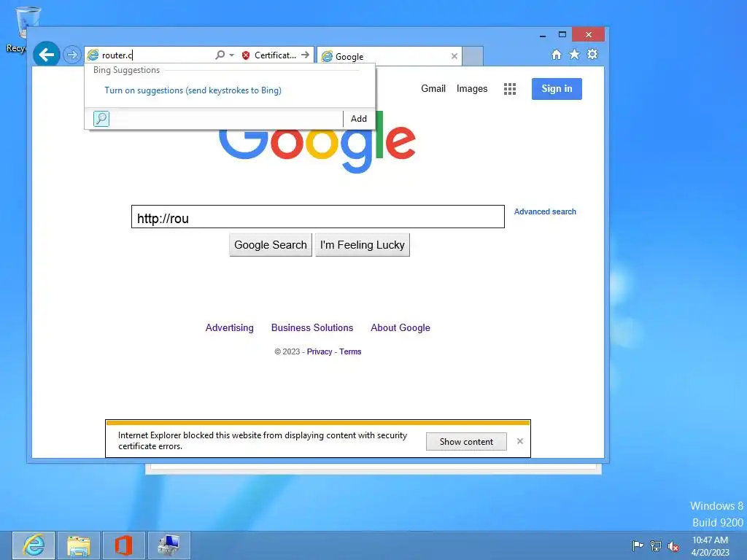Viewport: 747px width, 560px height.
Task: Open the Google apps grid
Action: pos(510,89)
